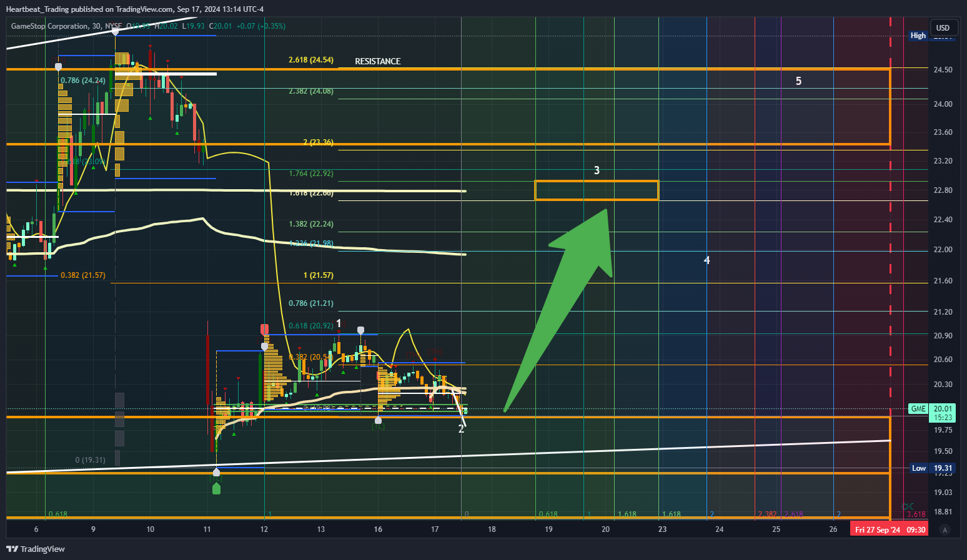Click the 2.618 (24.54) Fibonacci label
Viewport: 967px width, 560px height.
(311, 60)
